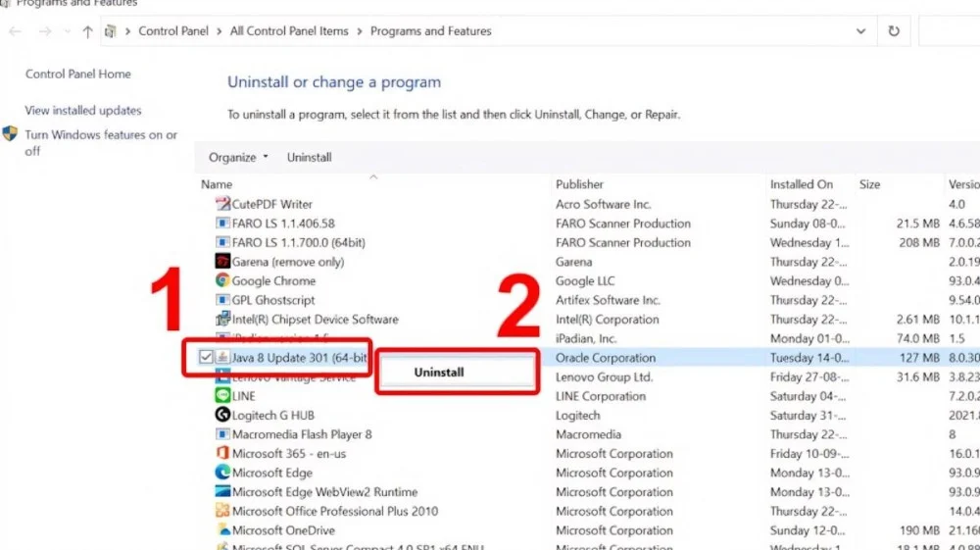
Task: Click Acro Software Inc. publisher cell
Action: coord(603,204)
